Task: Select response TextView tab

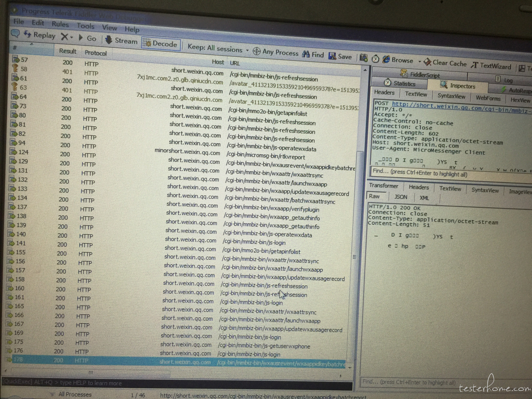Action: point(450,188)
